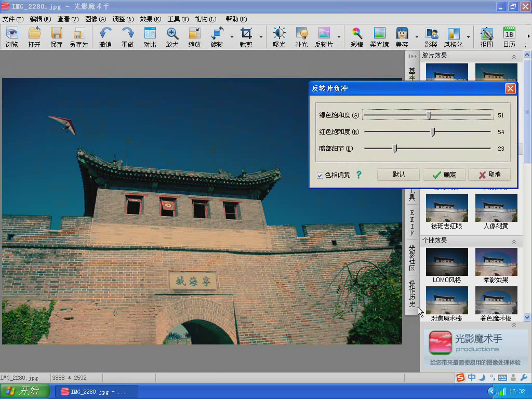Select the 彩棒 color wand tool
Image resolution: width=532 pixels, height=399 pixels.
pos(357,37)
